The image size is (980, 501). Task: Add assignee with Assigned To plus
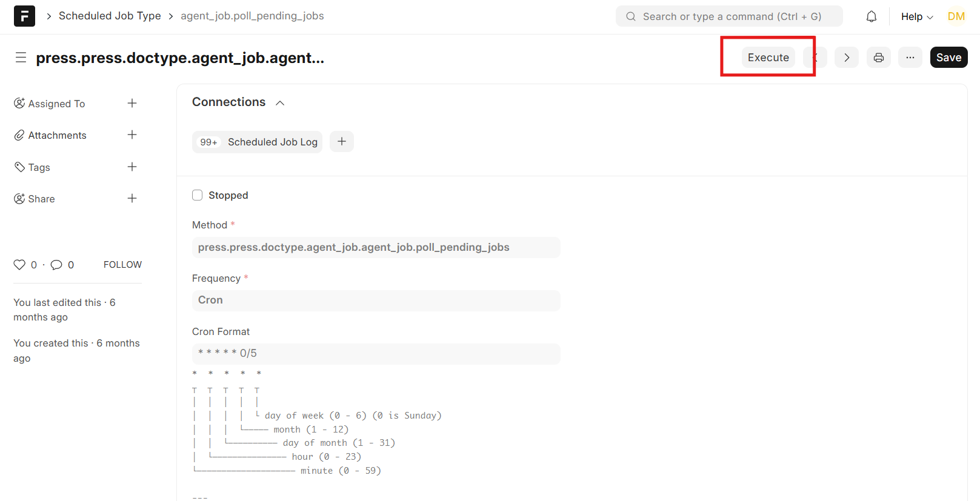pos(132,103)
